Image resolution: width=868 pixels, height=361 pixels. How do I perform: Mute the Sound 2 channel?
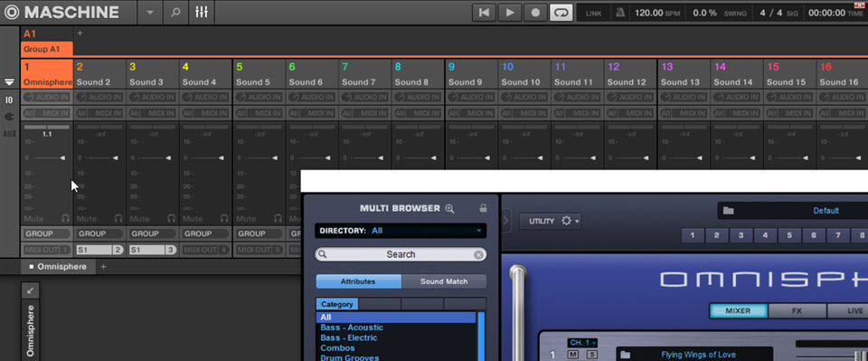[x=87, y=219]
